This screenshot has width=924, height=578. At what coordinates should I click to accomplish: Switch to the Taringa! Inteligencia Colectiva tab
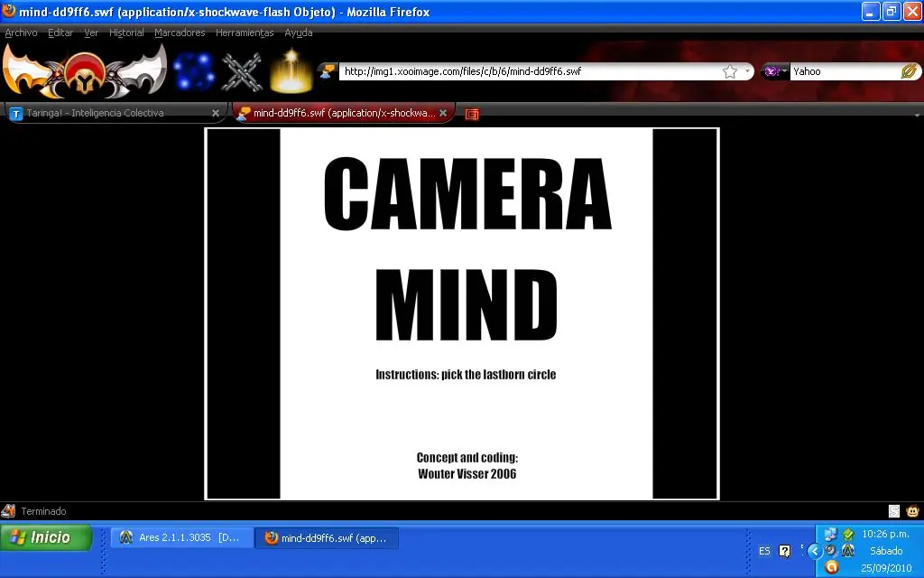tap(108, 114)
